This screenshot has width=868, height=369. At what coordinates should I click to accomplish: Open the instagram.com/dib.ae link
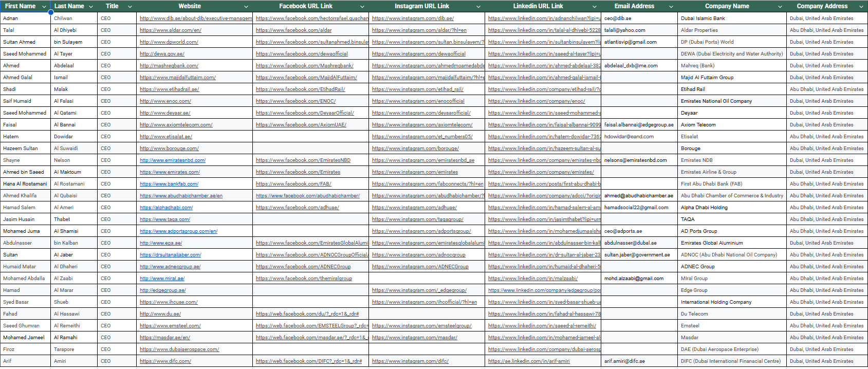tap(413, 19)
